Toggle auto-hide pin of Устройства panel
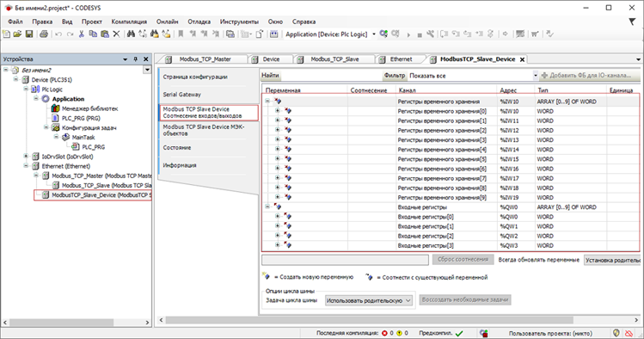644x339 pixels. [136, 59]
